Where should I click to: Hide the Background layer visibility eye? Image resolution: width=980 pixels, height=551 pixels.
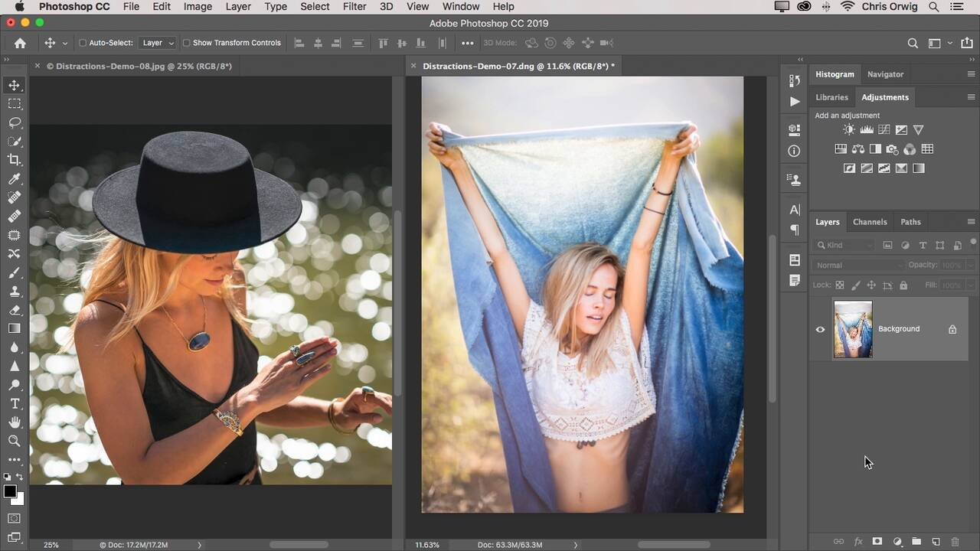pos(821,330)
